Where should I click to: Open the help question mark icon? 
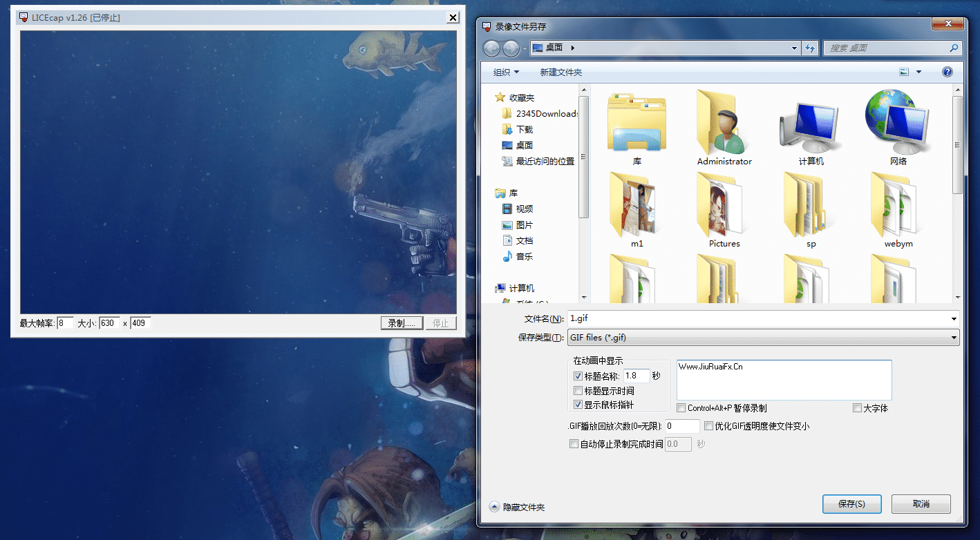click(x=948, y=72)
